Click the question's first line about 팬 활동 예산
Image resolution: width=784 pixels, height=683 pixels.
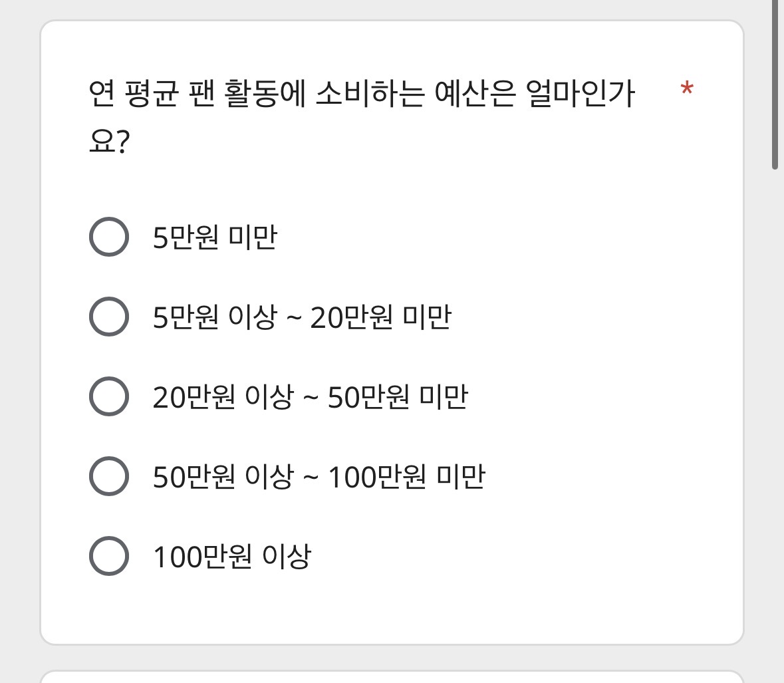click(x=362, y=94)
